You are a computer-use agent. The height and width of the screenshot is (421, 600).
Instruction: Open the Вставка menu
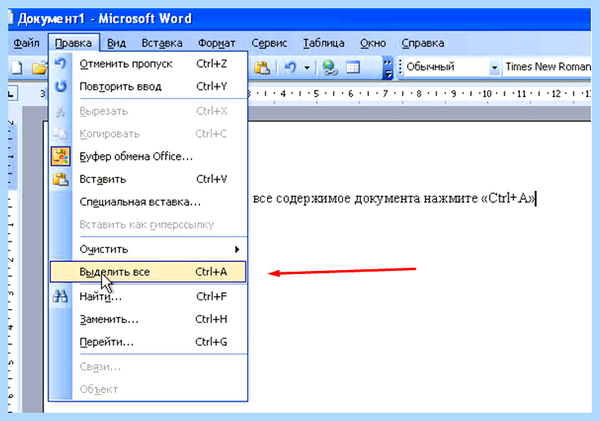click(162, 43)
